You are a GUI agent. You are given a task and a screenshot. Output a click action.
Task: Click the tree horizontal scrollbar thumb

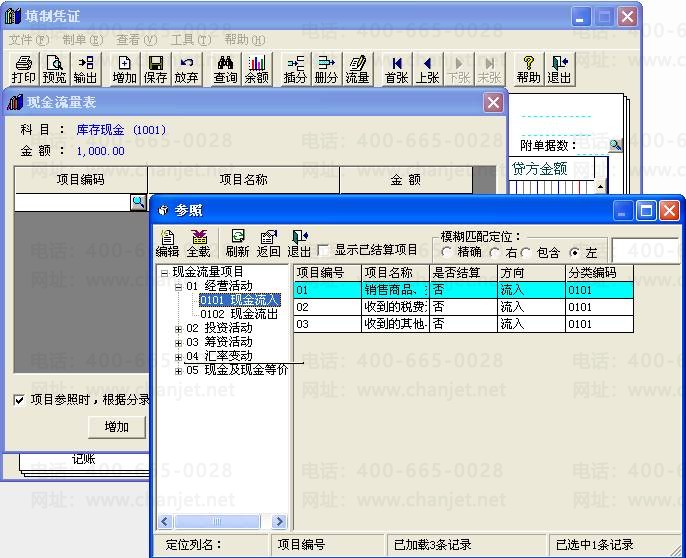click(217, 521)
